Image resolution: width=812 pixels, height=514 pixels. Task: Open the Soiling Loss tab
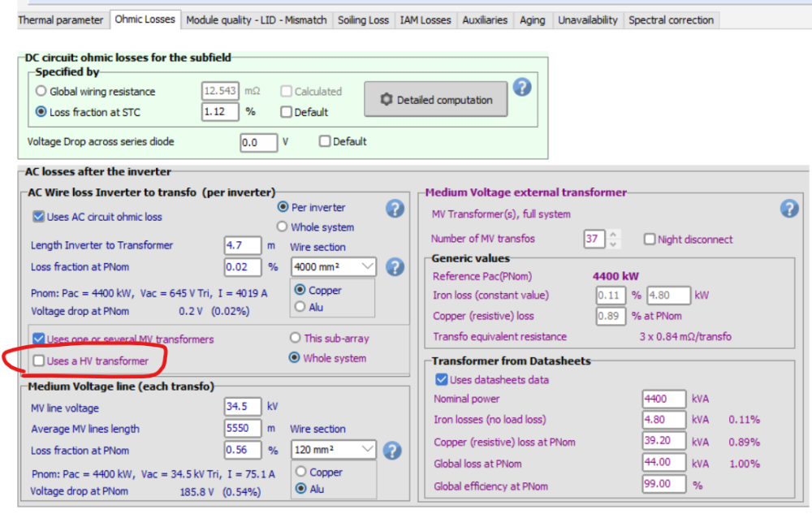pos(363,19)
